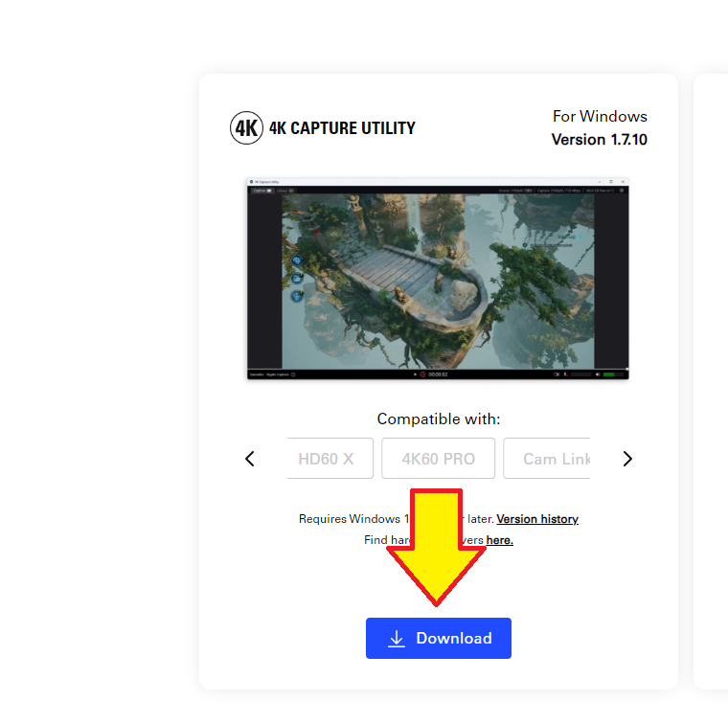
Task: Click the camera icon in the preview's bottom bar
Action: pyautogui.click(x=557, y=374)
